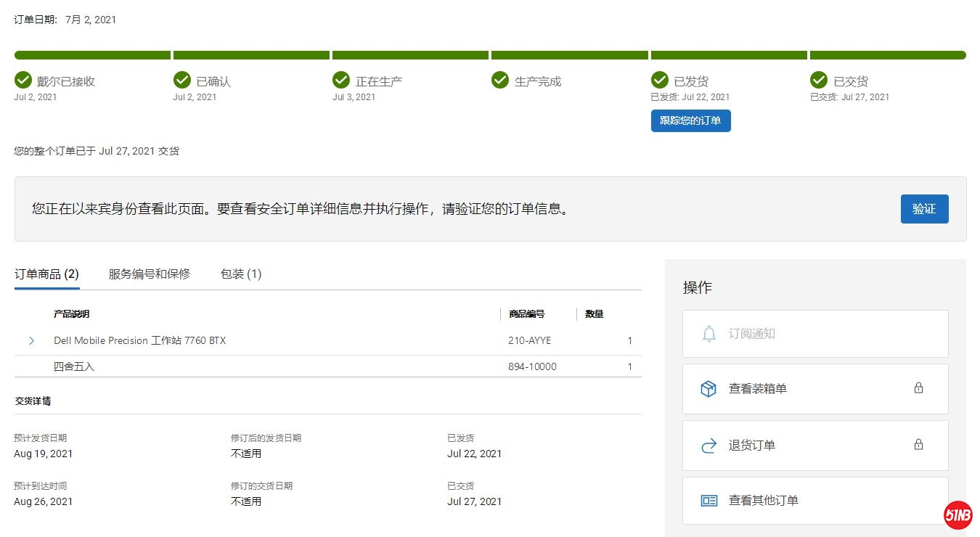Click the 戴尔已接收 progress bar segment

click(92, 55)
